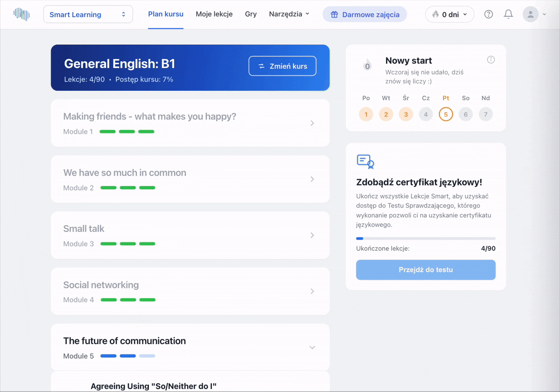This screenshot has width=560, height=392.
Task: Click the Darmowe zajęcia button
Action: (364, 14)
